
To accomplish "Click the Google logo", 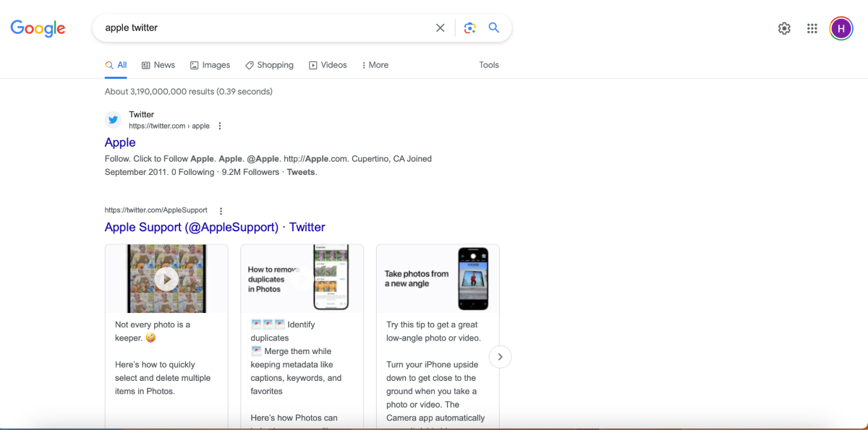I will [x=38, y=28].
